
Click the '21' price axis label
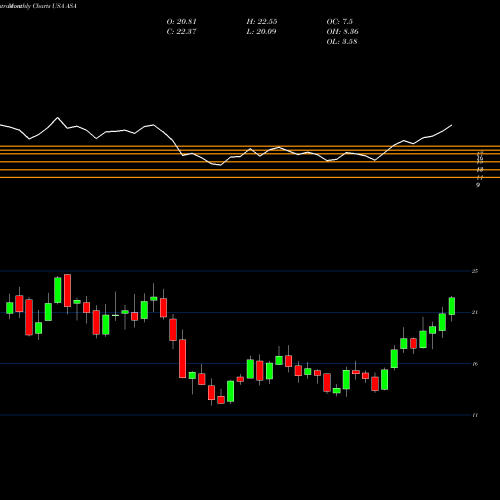[x=475, y=312]
